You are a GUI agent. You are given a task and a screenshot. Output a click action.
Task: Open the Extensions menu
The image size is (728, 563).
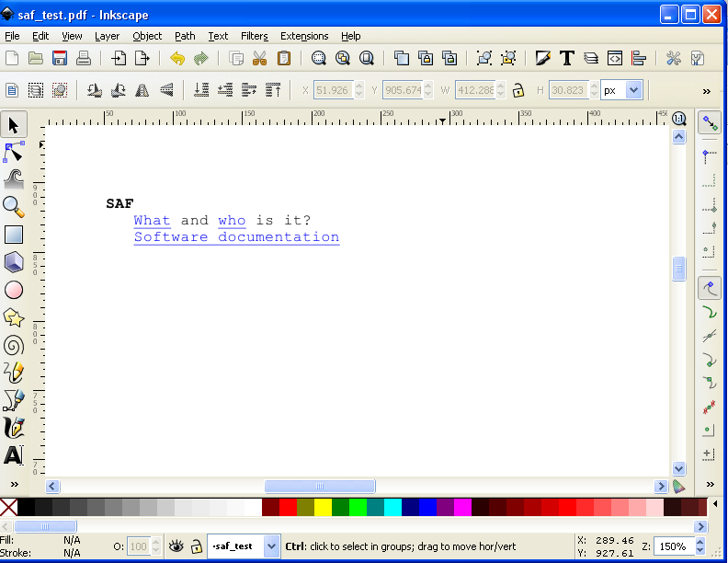point(304,36)
